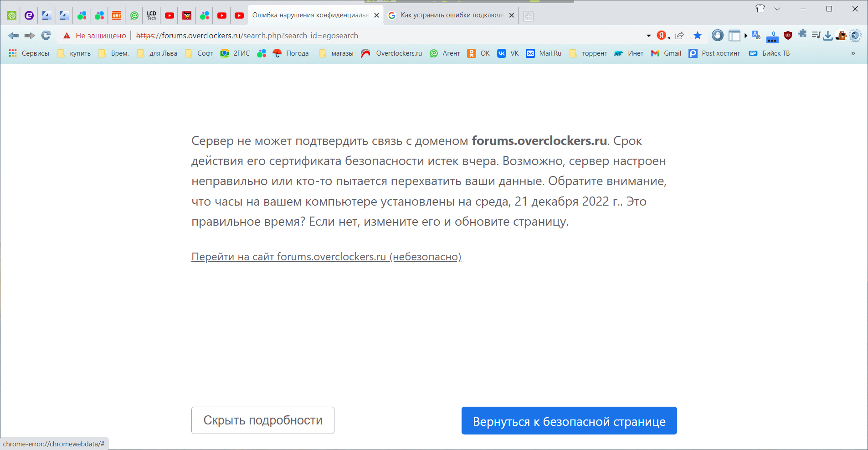The width and height of the screenshot is (868, 450).
Task: Follow 'Перейти на сайт forums.overclockers.ru (небезопасно)' link
Action: coord(326,257)
